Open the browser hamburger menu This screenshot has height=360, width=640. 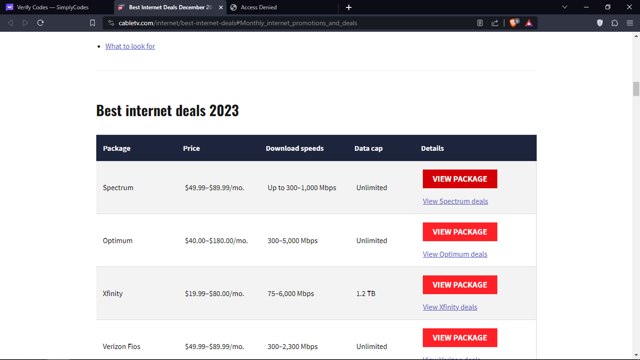[630, 23]
